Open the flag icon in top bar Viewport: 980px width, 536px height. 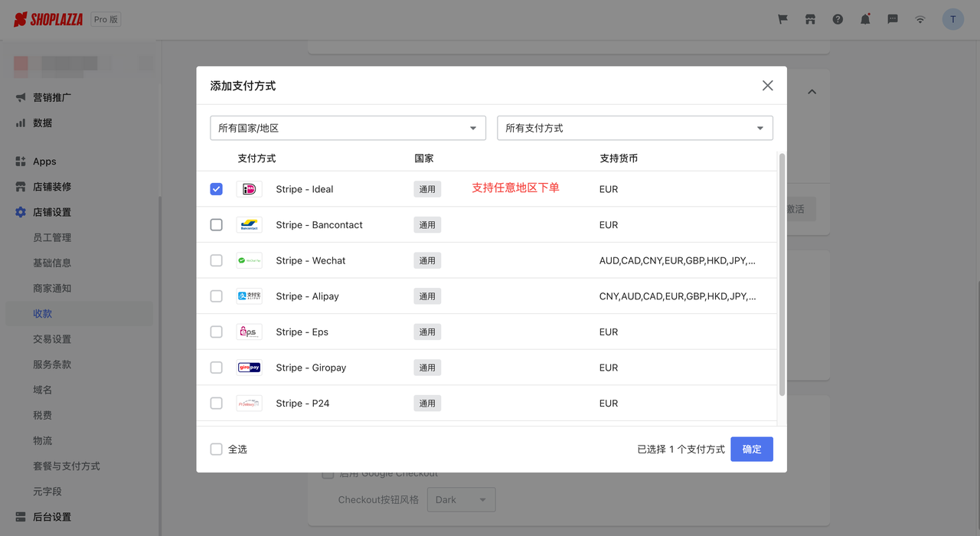(x=782, y=19)
